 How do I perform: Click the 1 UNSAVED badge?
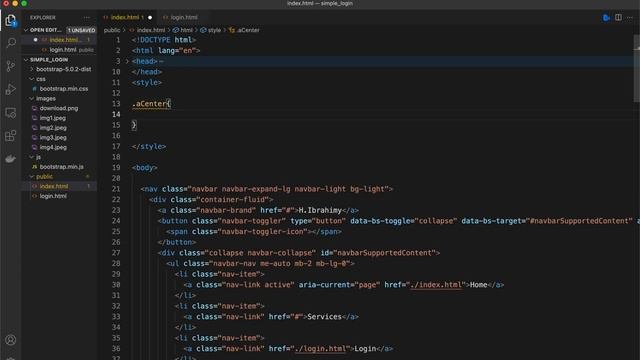point(81,30)
